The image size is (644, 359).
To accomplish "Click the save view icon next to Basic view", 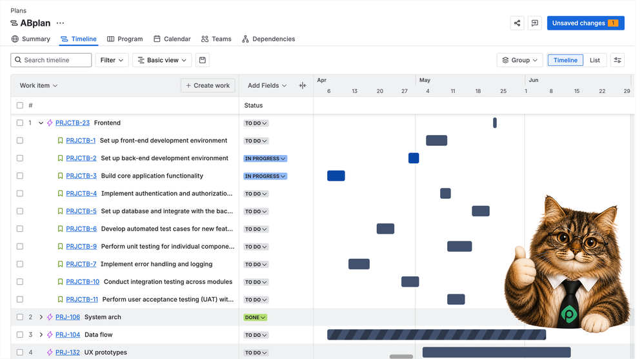I will pos(203,60).
